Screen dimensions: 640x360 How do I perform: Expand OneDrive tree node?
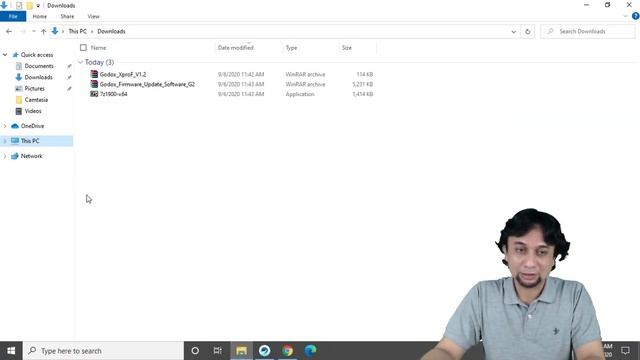point(5,126)
